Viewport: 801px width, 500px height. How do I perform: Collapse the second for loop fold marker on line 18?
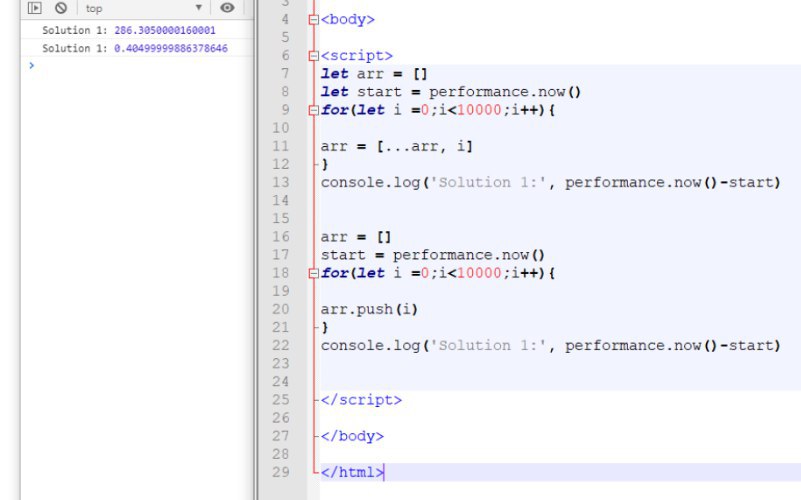(x=314, y=273)
